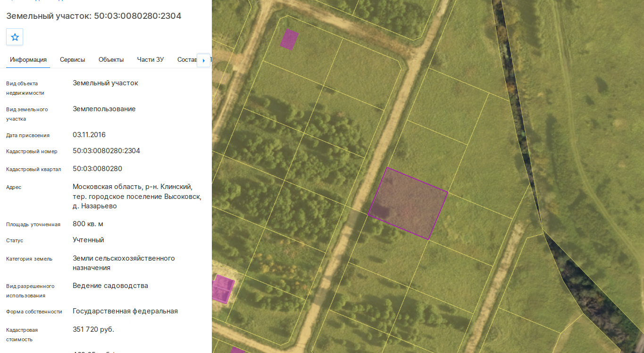Click the Кадастровый номер row value 50:03:0080280:2304
The height and width of the screenshot is (353, 644).
(107, 151)
